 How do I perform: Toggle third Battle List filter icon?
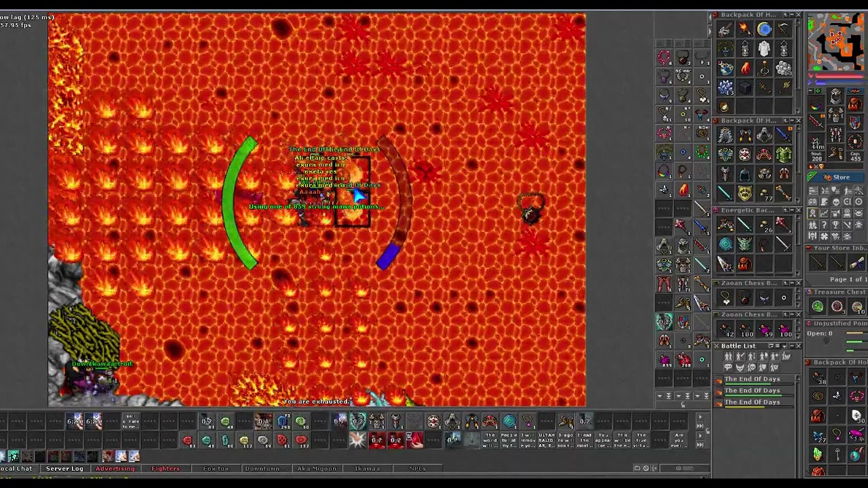pyautogui.click(x=751, y=356)
